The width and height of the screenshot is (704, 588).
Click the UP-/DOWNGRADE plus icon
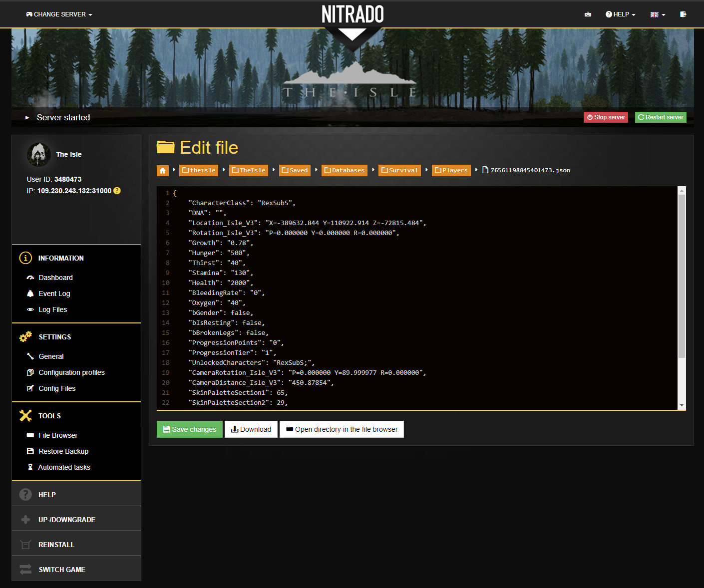pos(25,520)
